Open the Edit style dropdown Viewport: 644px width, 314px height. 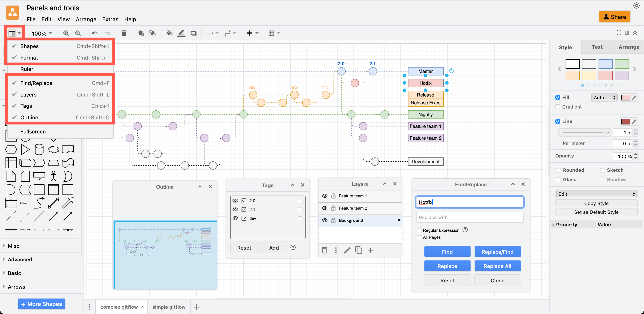[x=596, y=194]
